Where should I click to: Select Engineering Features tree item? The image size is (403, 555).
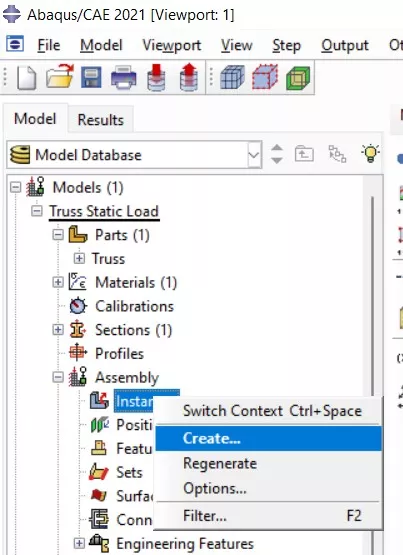pos(185,544)
